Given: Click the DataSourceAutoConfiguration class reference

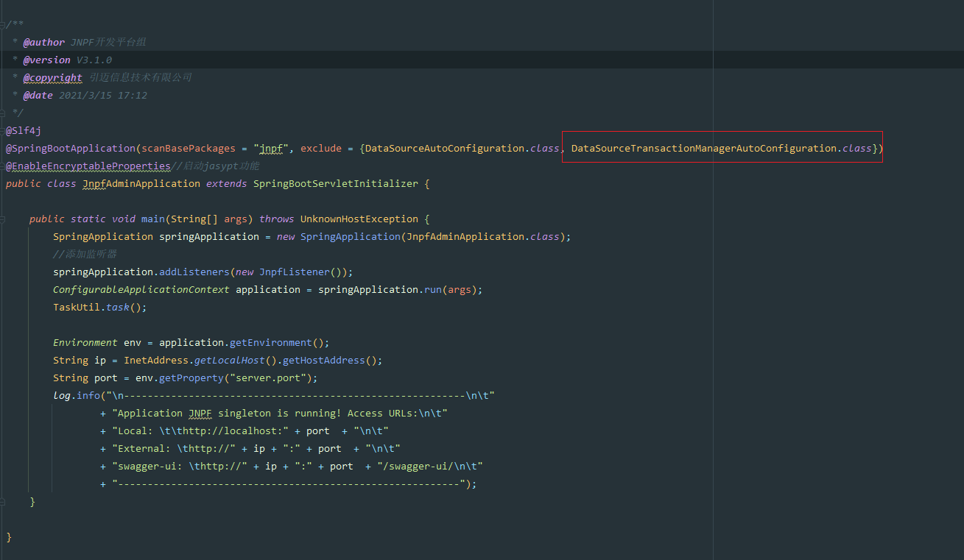Looking at the screenshot, I should pyautogui.click(x=444, y=149).
